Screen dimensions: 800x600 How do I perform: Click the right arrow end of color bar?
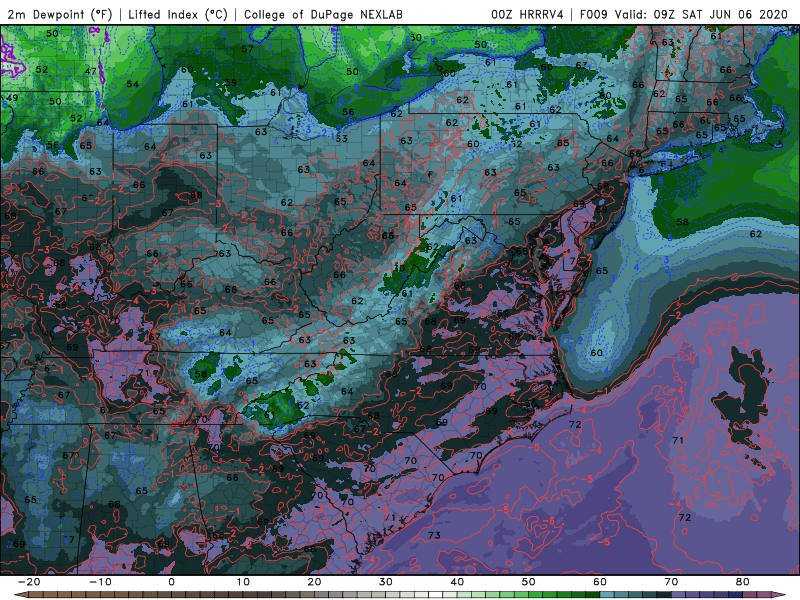tap(780, 595)
